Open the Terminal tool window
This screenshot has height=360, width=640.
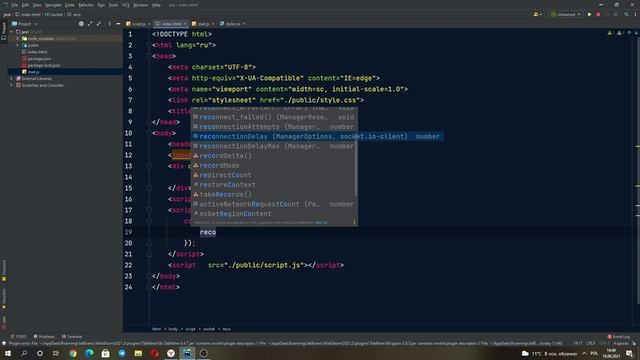72,337
